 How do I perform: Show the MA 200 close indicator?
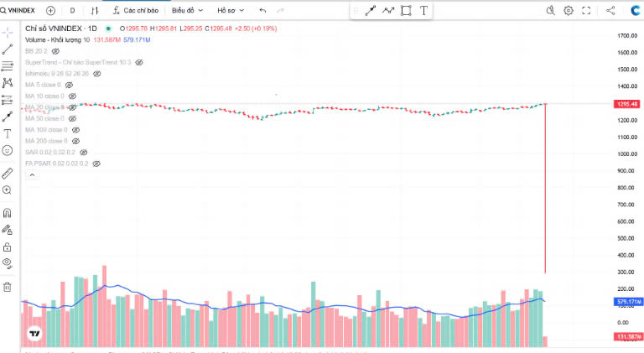click(75, 141)
